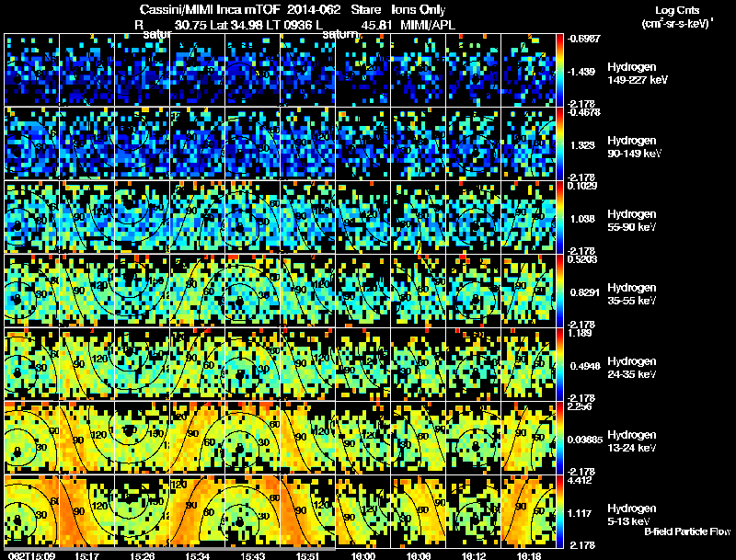Click the 0.4948 colorbar midpoint value
This screenshot has width=736, height=560.
585,366
